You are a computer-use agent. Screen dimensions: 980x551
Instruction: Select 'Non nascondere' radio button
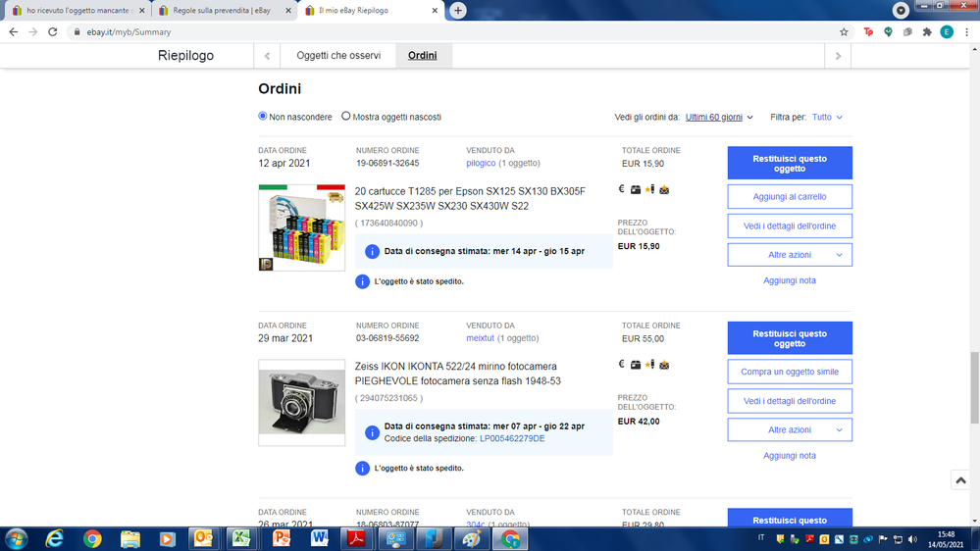pyautogui.click(x=263, y=117)
